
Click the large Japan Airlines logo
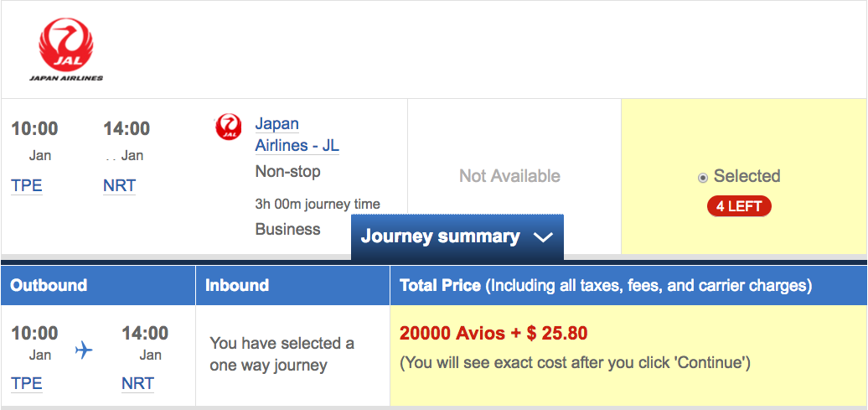pyautogui.click(x=66, y=50)
